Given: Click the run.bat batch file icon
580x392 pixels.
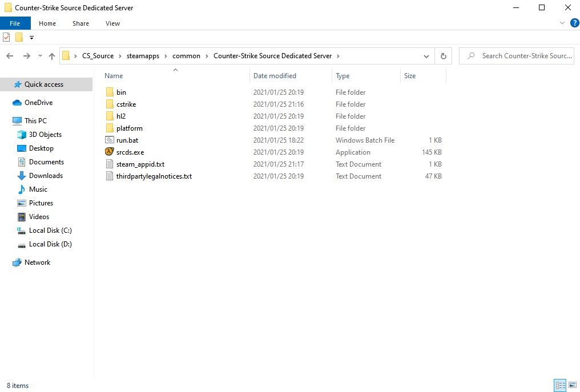Looking at the screenshot, I should click(x=110, y=140).
